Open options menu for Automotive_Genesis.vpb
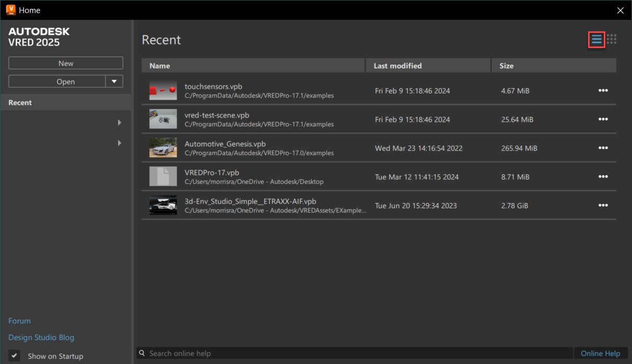 603,148
